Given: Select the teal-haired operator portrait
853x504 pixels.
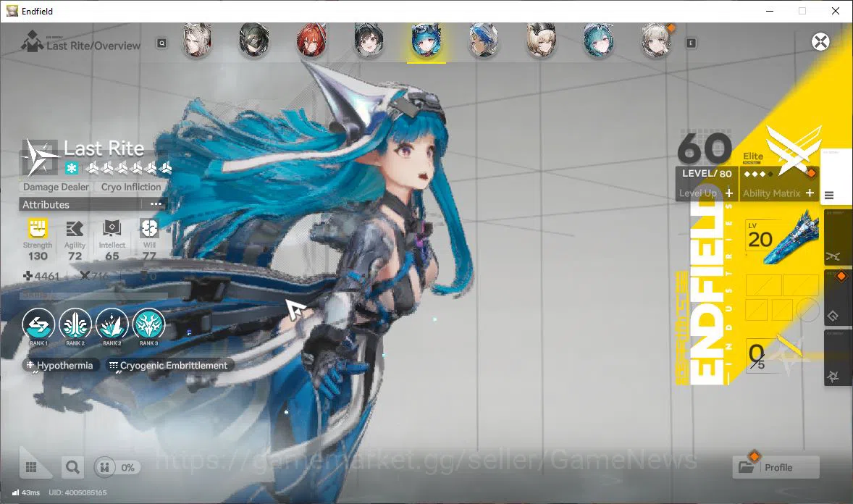Looking at the screenshot, I should point(598,41).
